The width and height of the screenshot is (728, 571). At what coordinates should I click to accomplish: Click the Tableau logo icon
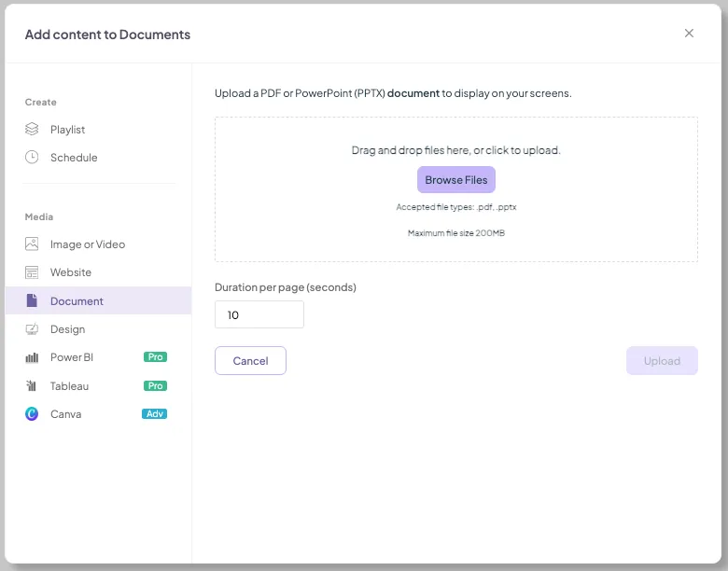(x=31, y=385)
